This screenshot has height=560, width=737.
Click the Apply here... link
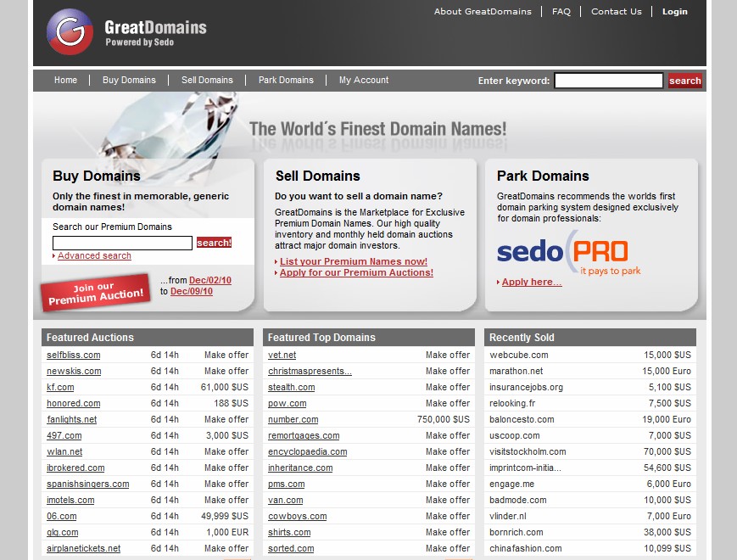point(532,282)
